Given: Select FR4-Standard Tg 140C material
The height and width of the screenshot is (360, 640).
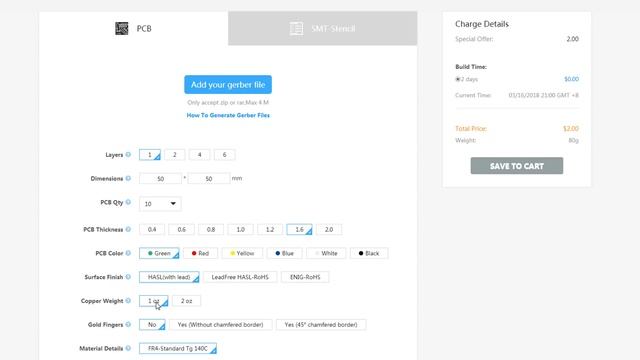Looking at the screenshot, I should click(178, 349).
